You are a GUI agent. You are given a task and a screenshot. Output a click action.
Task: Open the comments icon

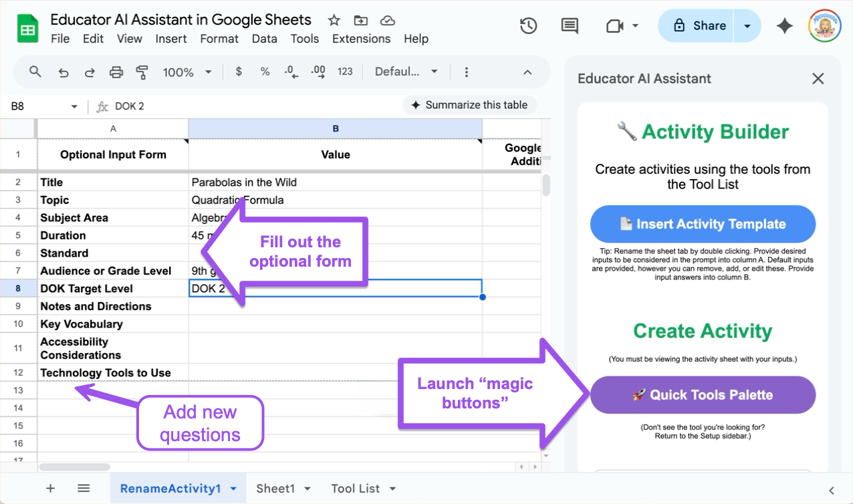pos(570,26)
